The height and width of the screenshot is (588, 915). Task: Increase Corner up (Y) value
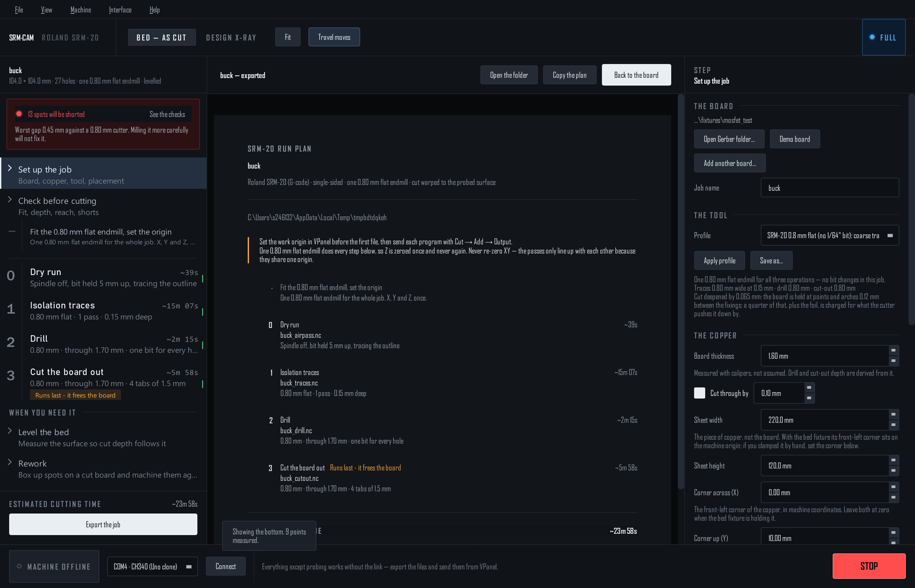pyautogui.click(x=893, y=533)
